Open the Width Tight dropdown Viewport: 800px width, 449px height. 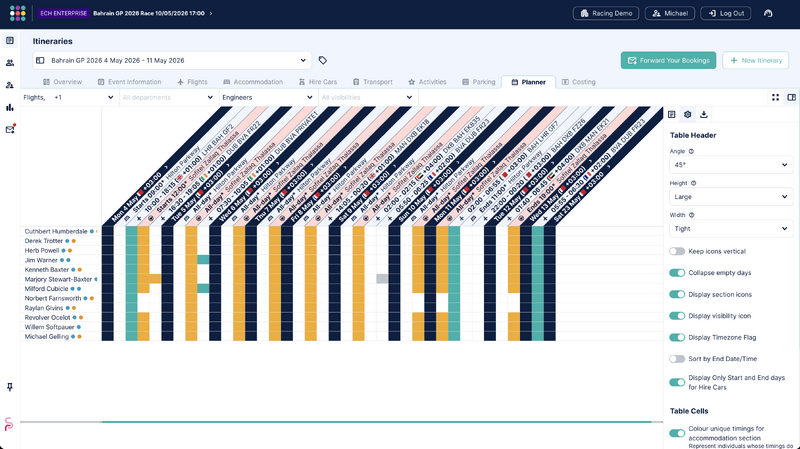point(731,229)
